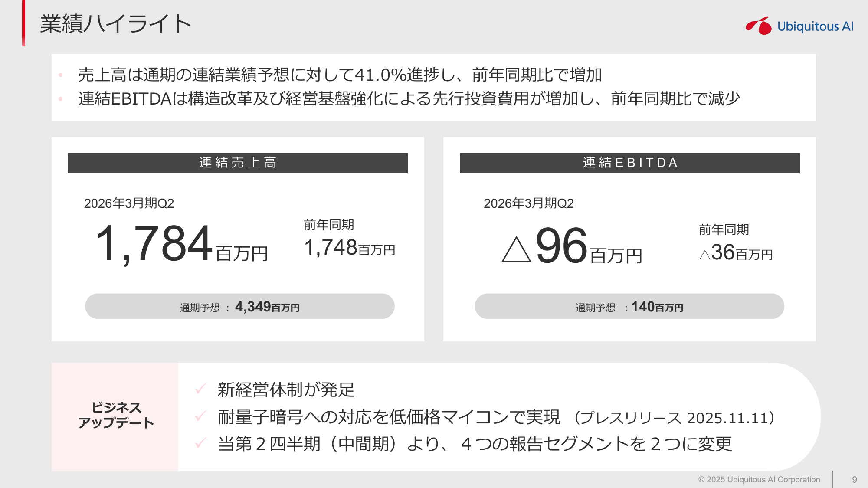Screen dimensions: 868x488
Task: Open the プレスリリース 2025.11.11 reference
Action: click(674, 418)
